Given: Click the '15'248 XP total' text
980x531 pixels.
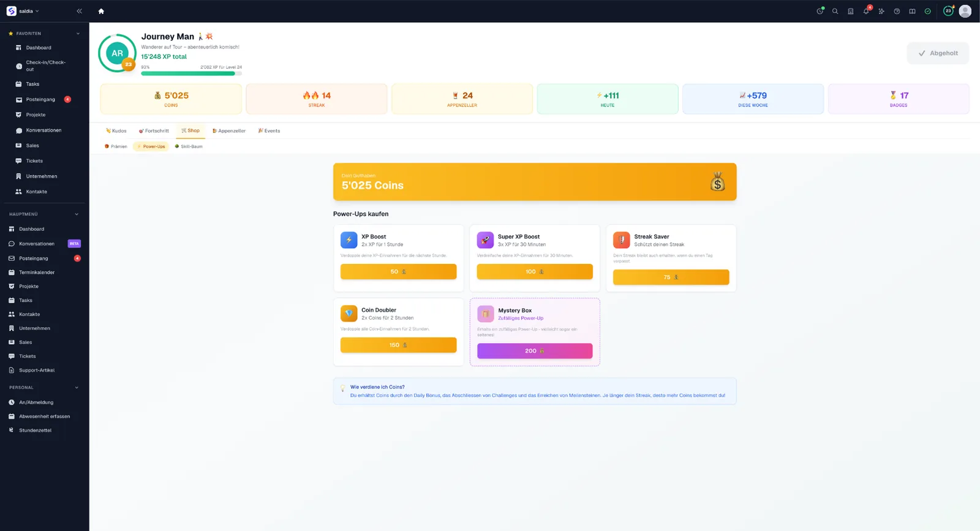Looking at the screenshot, I should pos(164,56).
